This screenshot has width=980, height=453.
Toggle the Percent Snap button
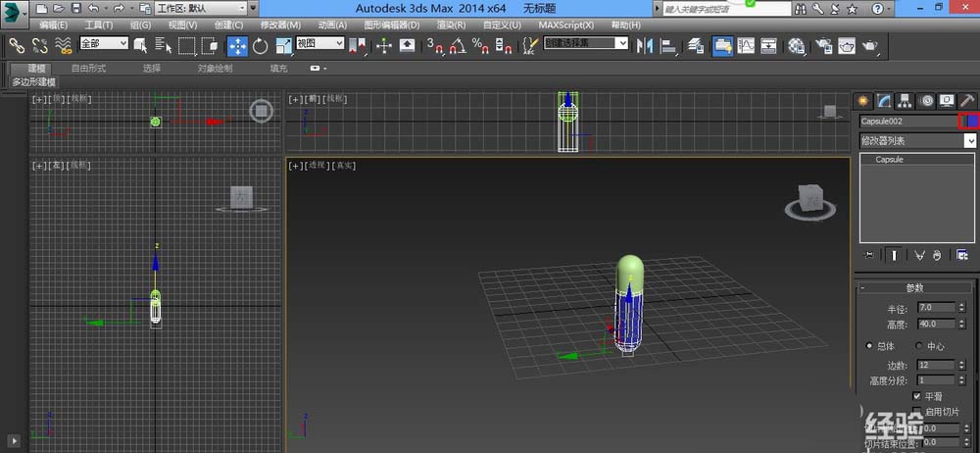[480, 46]
